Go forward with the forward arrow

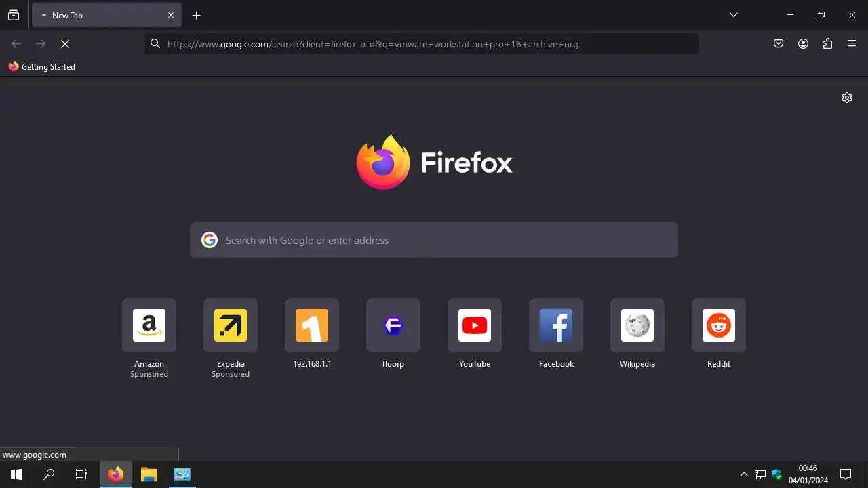41,44
